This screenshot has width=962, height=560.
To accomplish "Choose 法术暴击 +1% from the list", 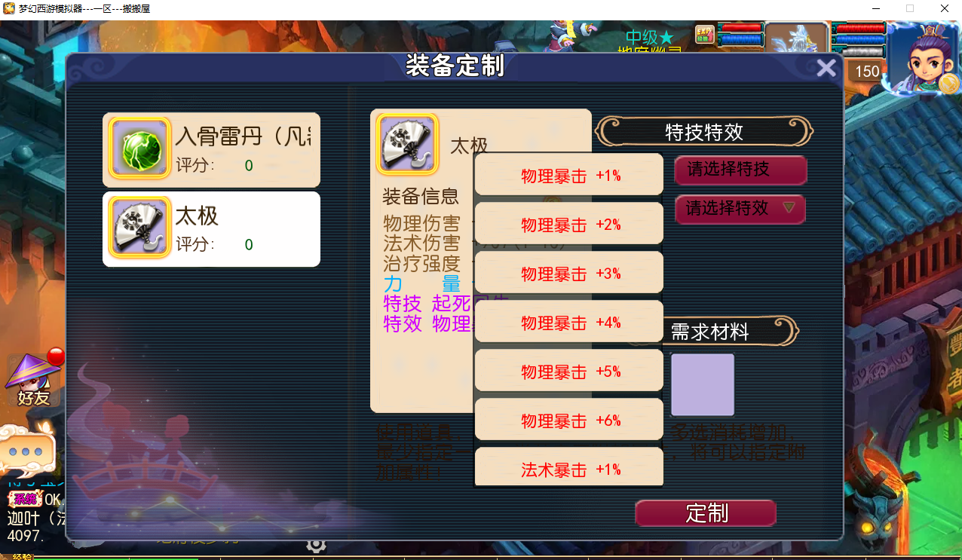I will (x=569, y=468).
